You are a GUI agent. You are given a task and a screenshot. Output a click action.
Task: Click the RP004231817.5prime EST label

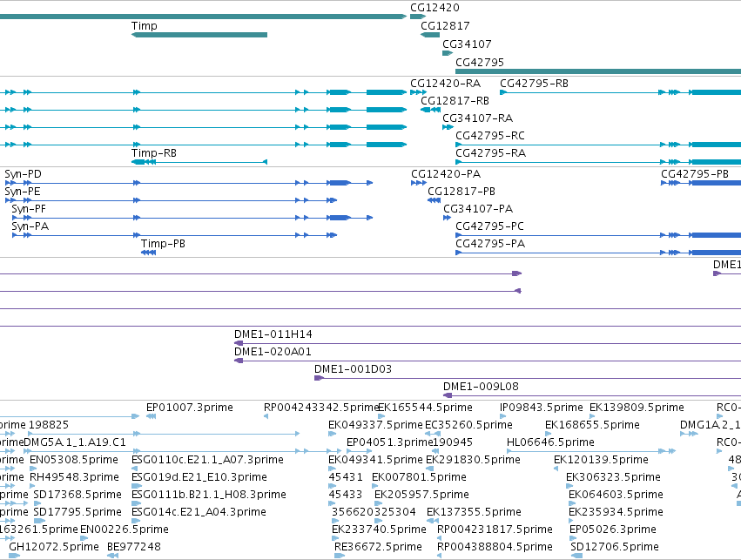(495, 530)
